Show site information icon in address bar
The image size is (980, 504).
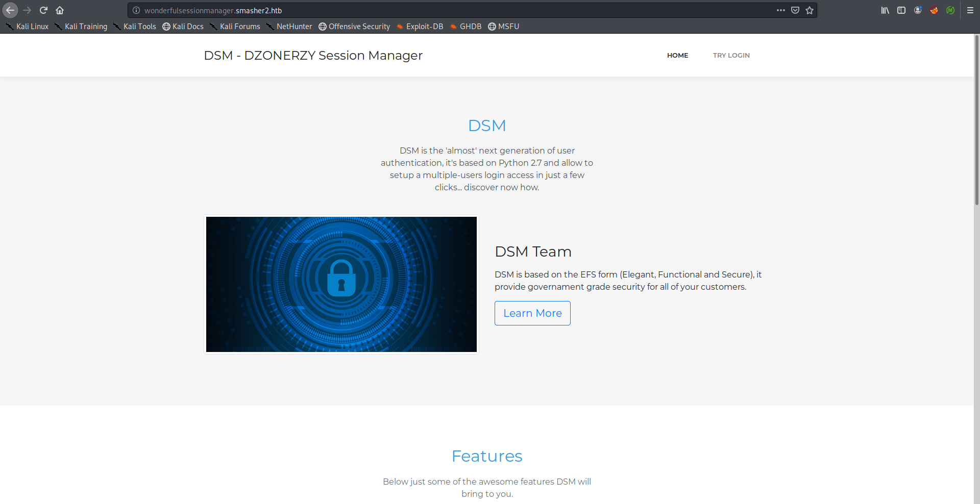coord(136,10)
